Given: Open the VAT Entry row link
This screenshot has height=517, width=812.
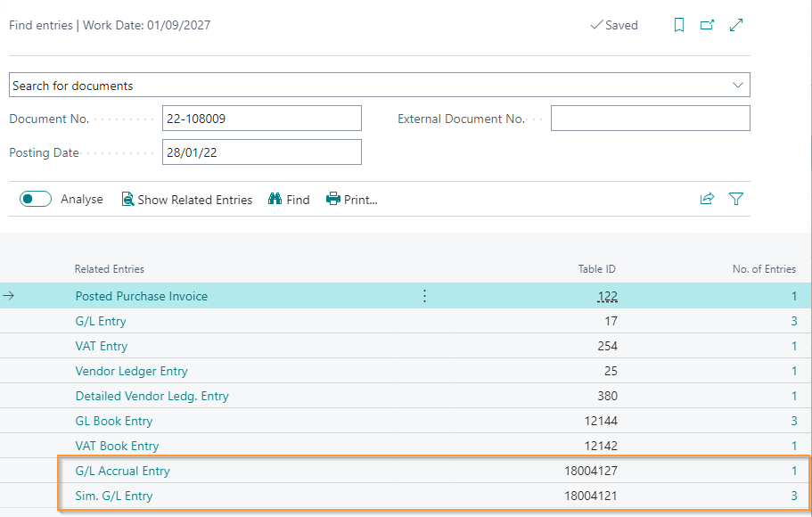Looking at the screenshot, I should (x=102, y=346).
